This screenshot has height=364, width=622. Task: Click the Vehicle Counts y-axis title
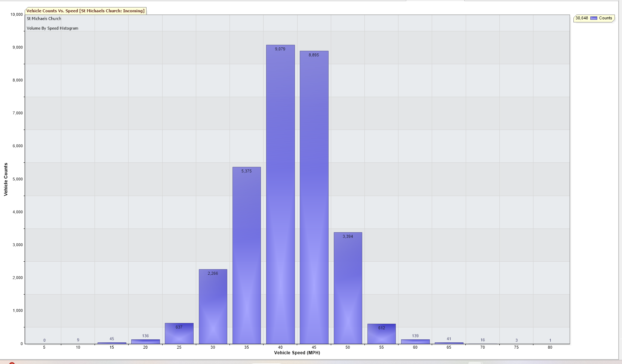tap(6, 179)
